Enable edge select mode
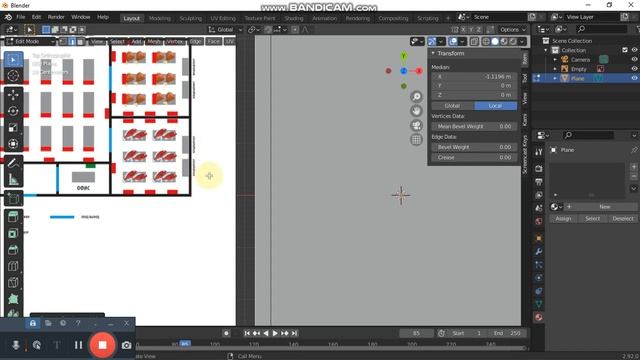The width and height of the screenshot is (640, 360). pos(72,42)
